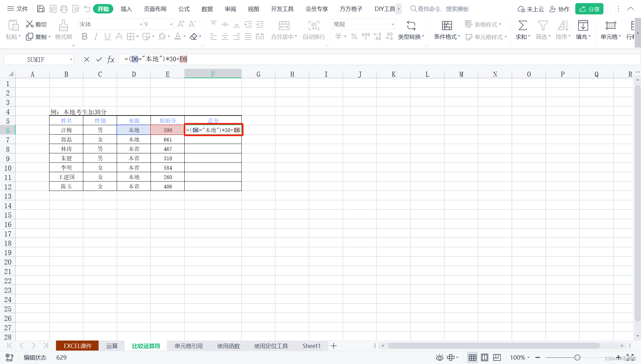Click the Sort (排序) icon
This screenshot has height=364, width=641.
563,25
